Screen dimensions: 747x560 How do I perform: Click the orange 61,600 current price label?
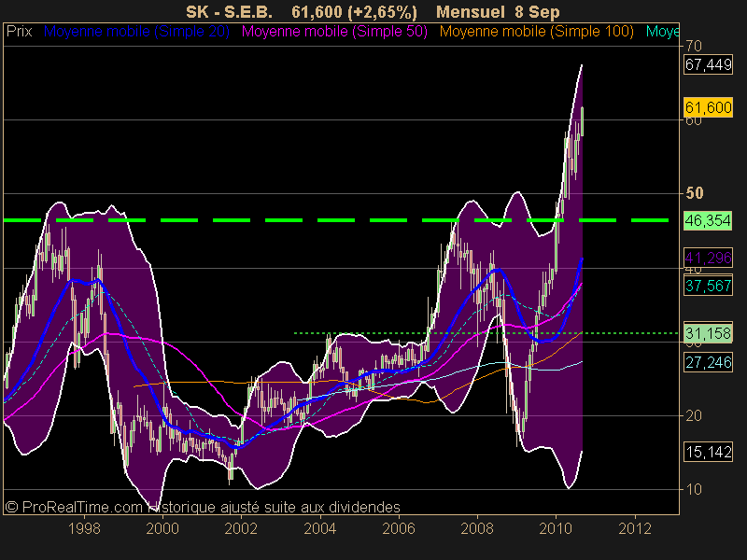(708, 107)
